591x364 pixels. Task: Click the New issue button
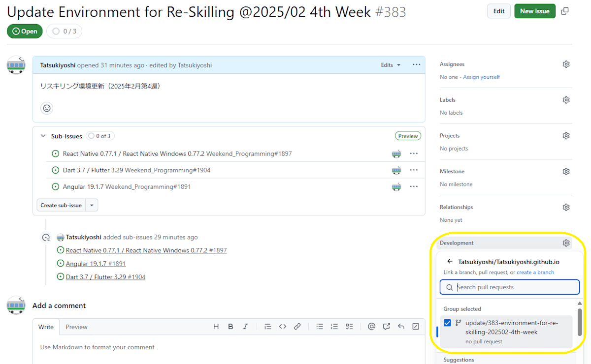click(534, 10)
